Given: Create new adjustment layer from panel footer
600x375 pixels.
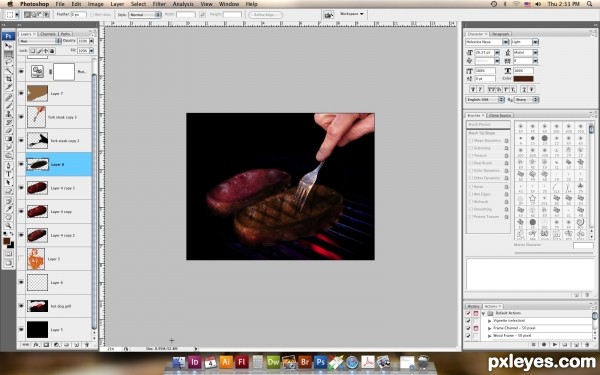Looking at the screenshot, I should [x=56, y=345].
